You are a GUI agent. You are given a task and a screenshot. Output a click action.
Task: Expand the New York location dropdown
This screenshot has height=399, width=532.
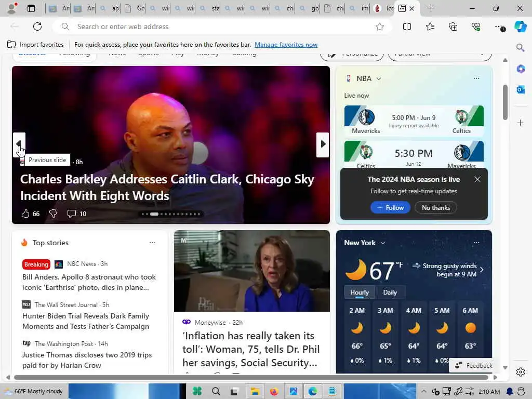(x=383, y=243)
